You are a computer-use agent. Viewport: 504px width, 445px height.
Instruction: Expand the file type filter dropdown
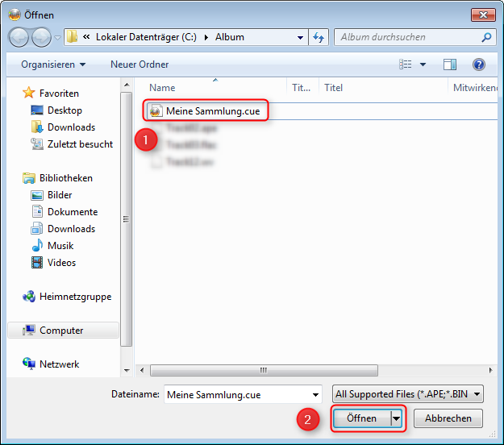click(x=477, y=394)
